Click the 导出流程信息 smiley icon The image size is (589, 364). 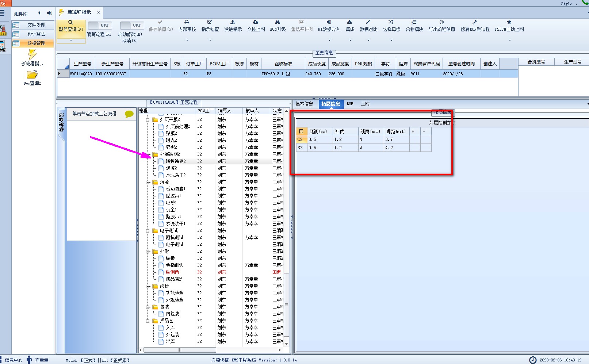(442, 22)
